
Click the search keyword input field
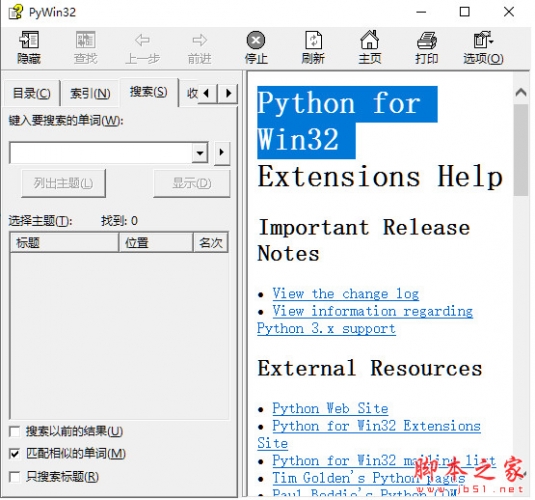(x=101, y=153)
